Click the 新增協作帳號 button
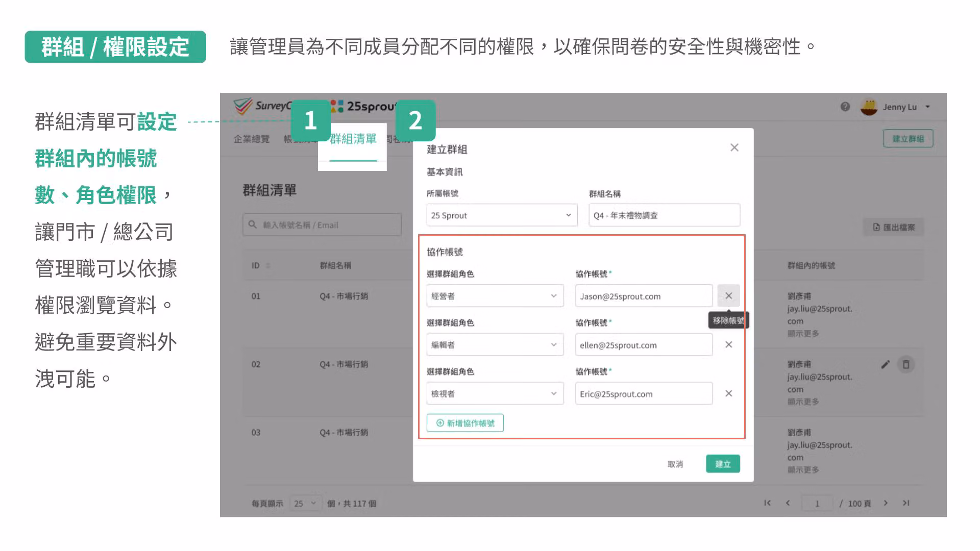980x551 pixels. pos(465,423)
